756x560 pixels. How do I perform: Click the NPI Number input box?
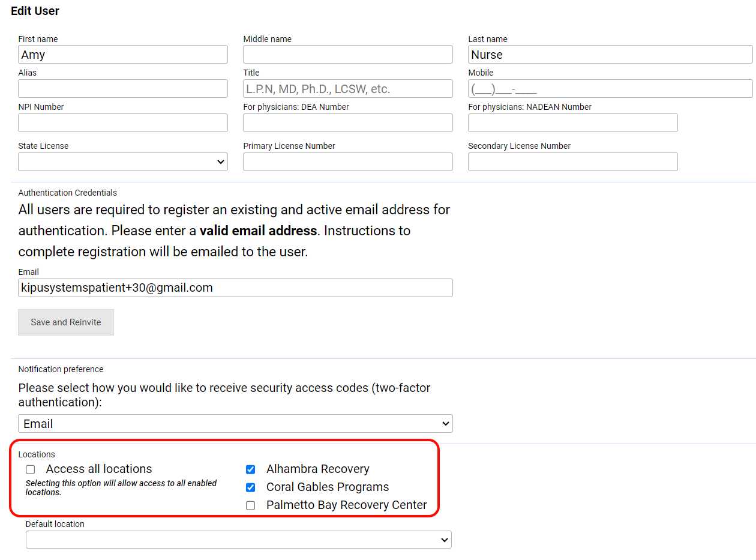[123, 123]
